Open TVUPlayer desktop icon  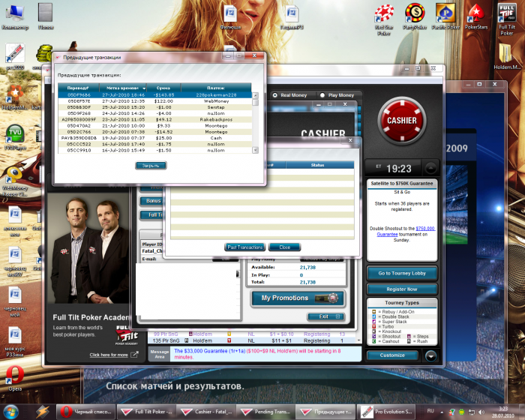tap(15, 137)
